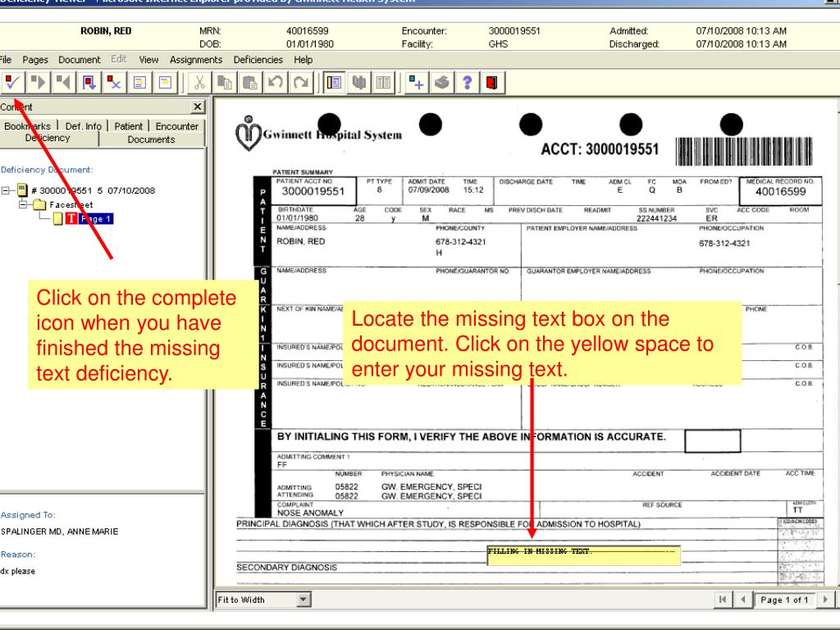Click the patient name 'ROBIN, RED' in header
Image resolution: width=840 pixels, height=630 pixels.
(106, 31)
